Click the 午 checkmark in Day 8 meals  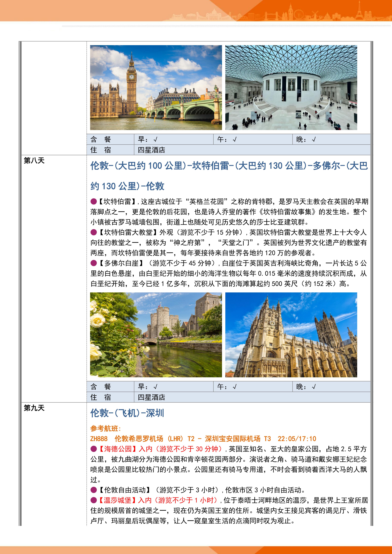(235, 387)
